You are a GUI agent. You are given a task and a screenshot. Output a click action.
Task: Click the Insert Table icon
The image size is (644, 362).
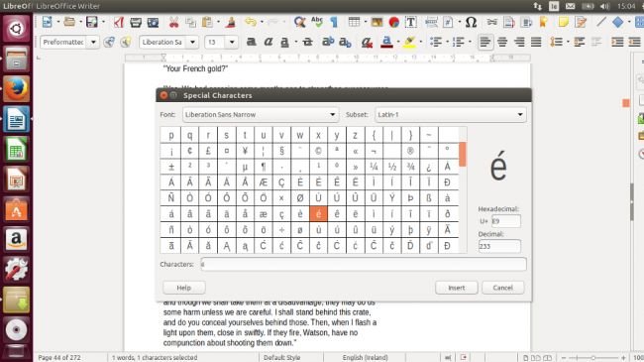(x=354, y=22)
